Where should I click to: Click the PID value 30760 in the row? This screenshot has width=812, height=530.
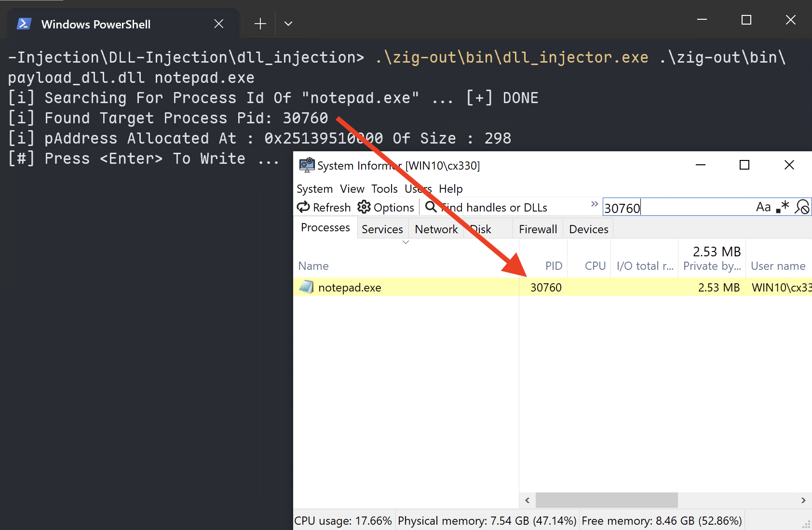(546, 288)
